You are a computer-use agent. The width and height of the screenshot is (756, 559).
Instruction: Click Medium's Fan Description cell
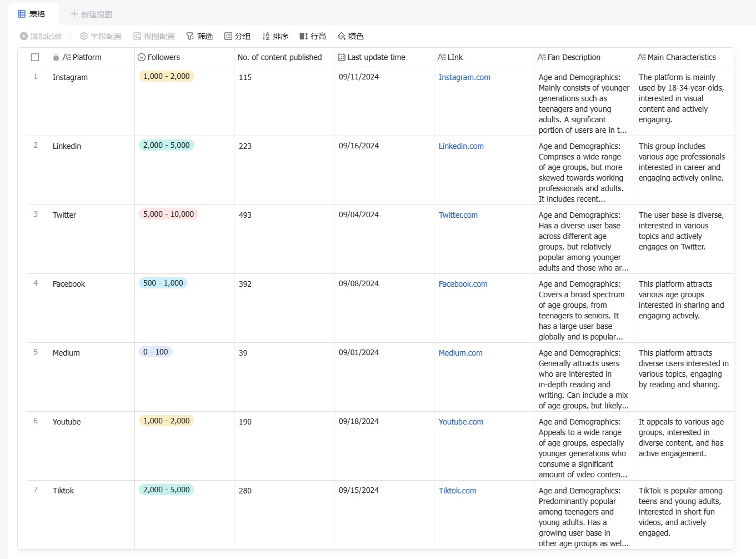pos(584,377)
